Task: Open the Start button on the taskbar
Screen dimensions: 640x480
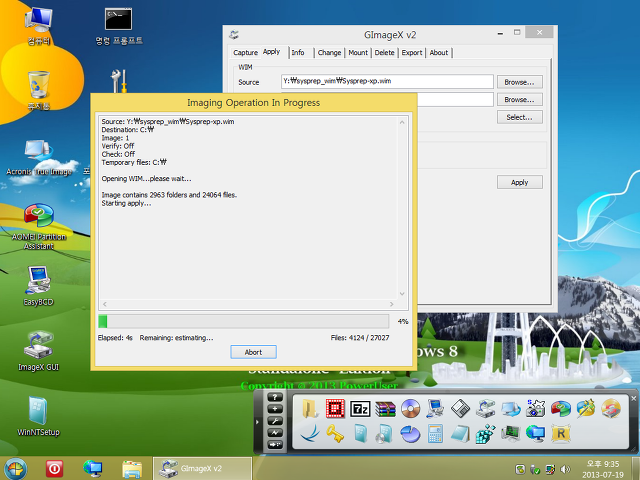Action: coord(15,468)
